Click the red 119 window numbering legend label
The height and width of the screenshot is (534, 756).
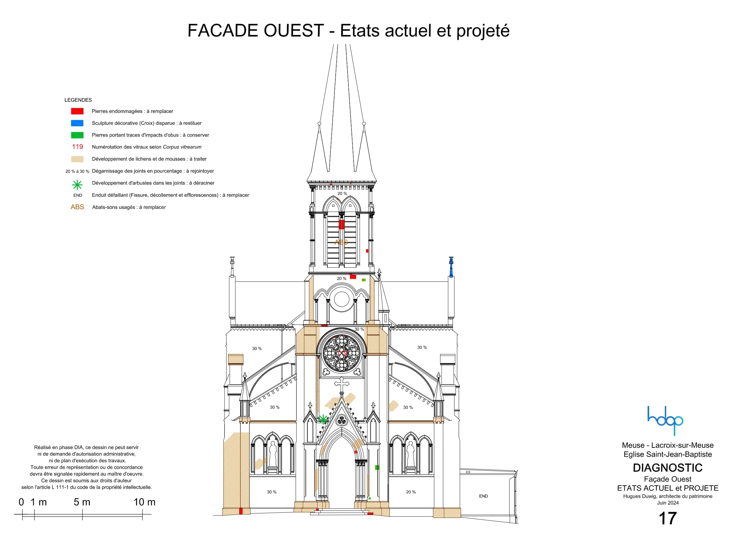pos(77,147)
